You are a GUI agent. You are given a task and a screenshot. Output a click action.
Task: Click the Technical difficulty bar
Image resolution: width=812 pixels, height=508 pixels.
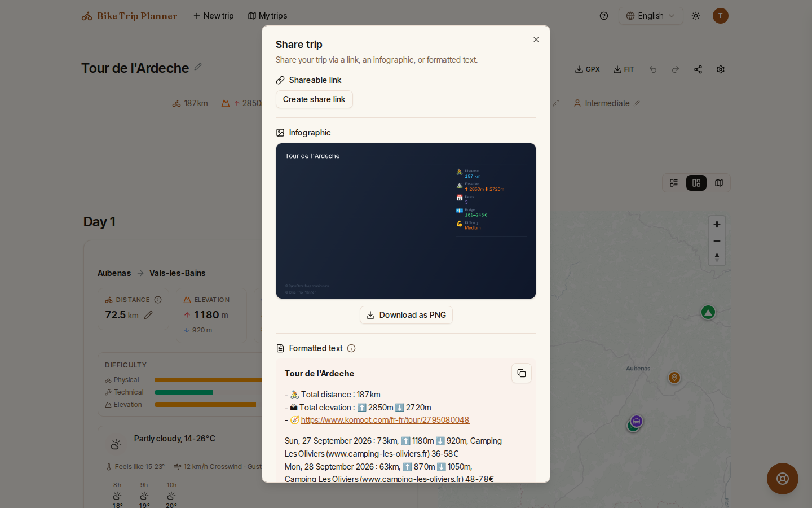184,392
